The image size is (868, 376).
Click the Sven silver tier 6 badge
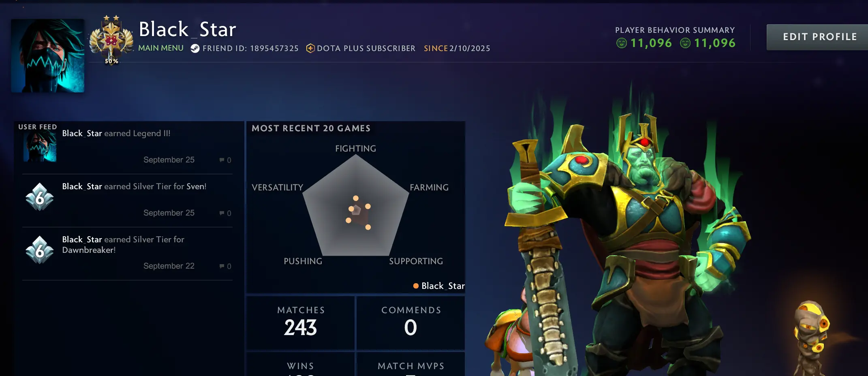(39, 197)
